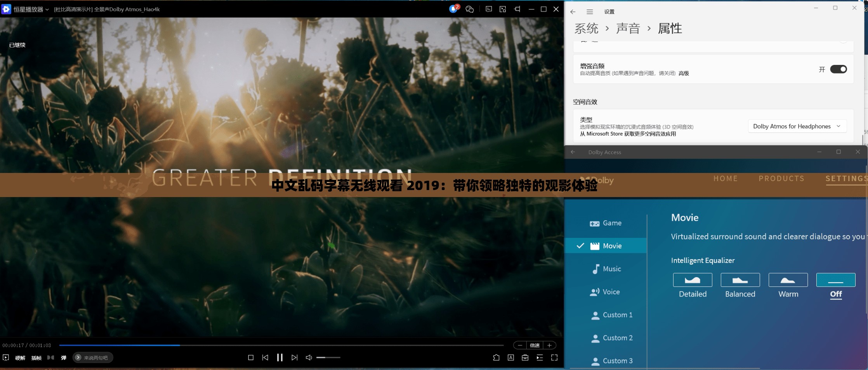Adjust the player volume slider
The width and height of the screenshot is (868, 370).
click(x=328, y=358)
